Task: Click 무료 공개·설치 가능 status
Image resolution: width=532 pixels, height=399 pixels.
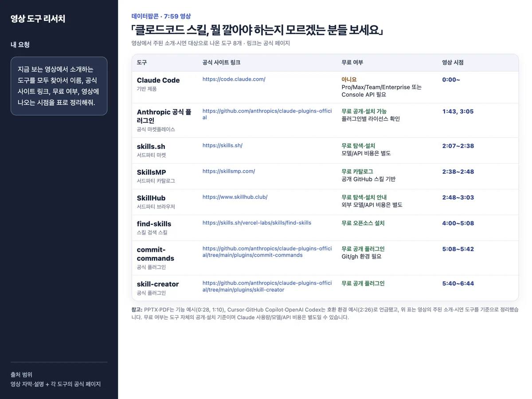Action: pyautogui.click(x=364, y=111)
